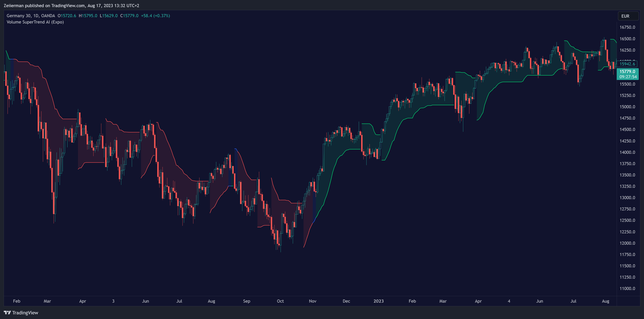
Task: Click the Germany 30 symbol title
Action: pyautogui.click(x=31, y=16)
